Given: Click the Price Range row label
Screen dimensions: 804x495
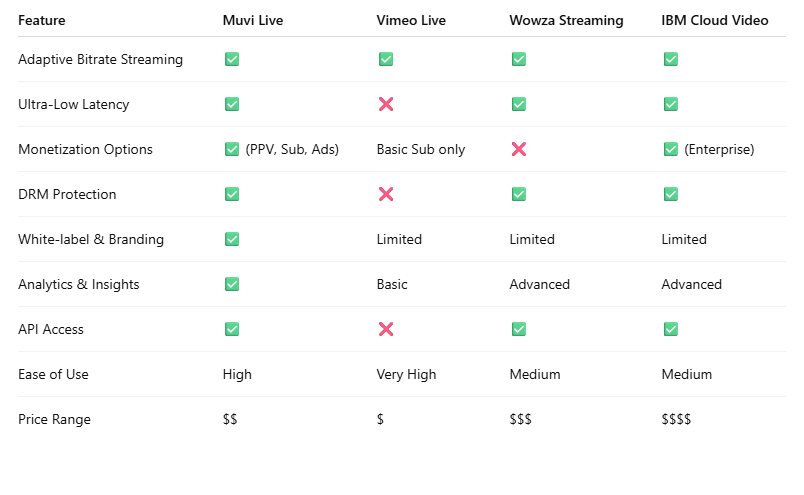Looking at the screenshot, I should (x=54, y=419).
